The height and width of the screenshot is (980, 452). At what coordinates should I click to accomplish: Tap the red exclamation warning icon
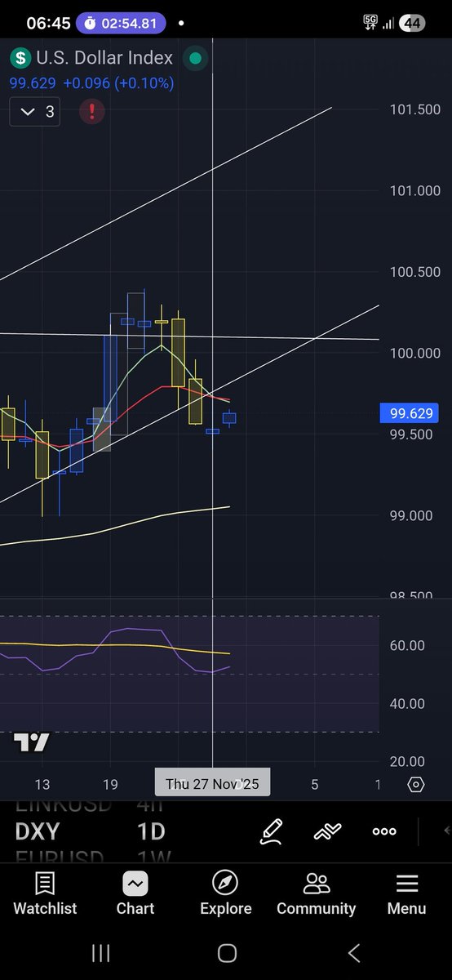91,112
